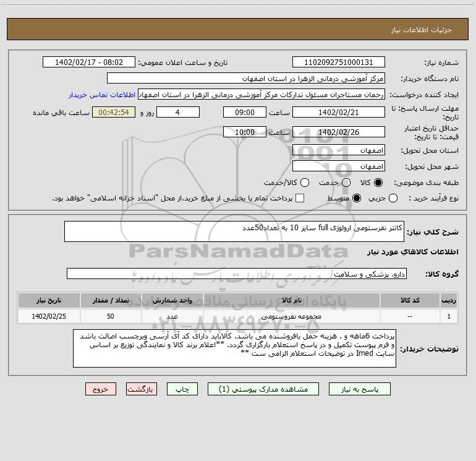Click the price validity time 10:00
Screen dimensions: 476x461
click(245, 132)
